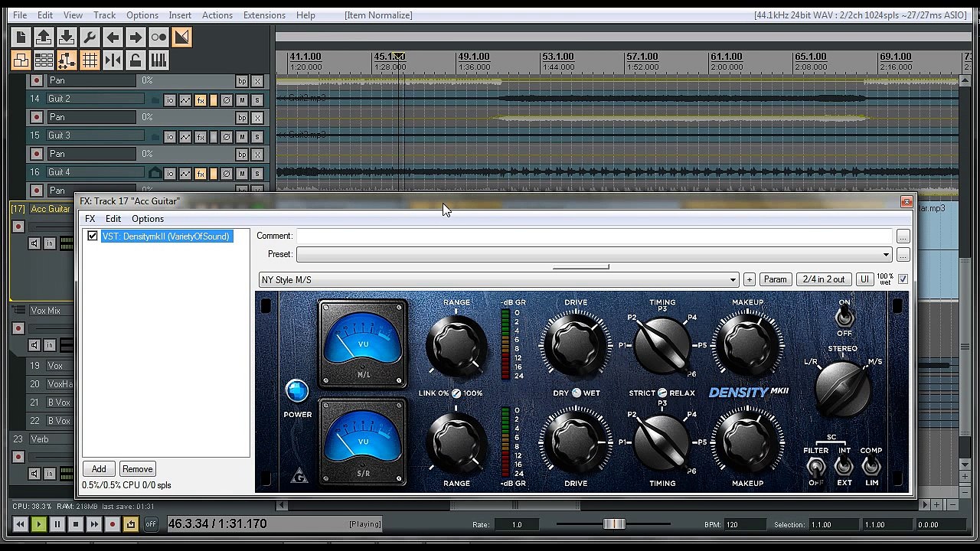This screenshot has height=551, width=980.
Task: Open the 2/4 in 2 out pin connector
Action: click(x=824, y=280)
